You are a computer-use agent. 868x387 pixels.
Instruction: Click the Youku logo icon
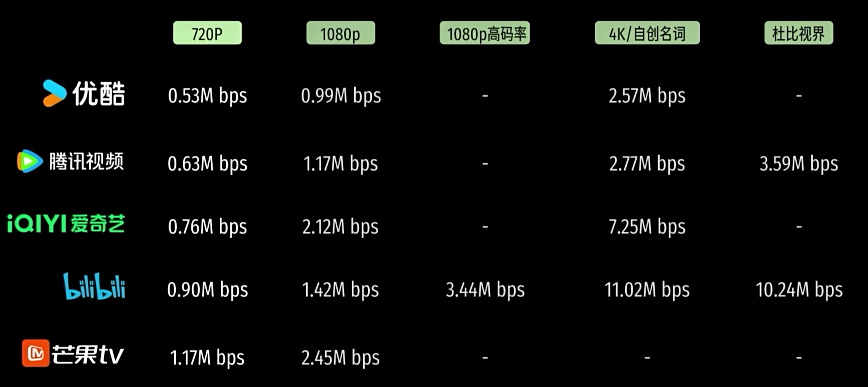54,94
